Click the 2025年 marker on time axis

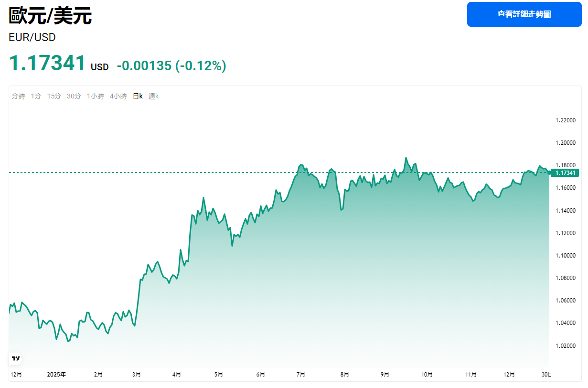[56, 374]
